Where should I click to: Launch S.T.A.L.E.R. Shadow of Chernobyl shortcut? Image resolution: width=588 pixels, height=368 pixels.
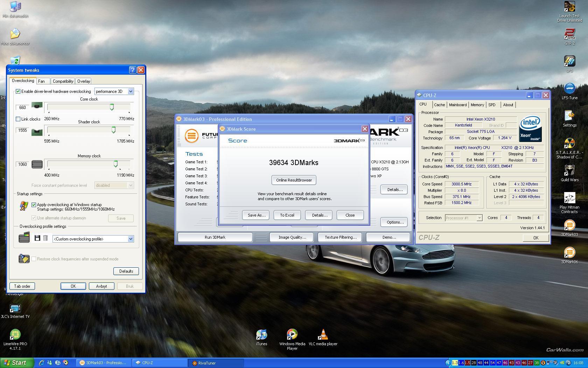(569, 148)
